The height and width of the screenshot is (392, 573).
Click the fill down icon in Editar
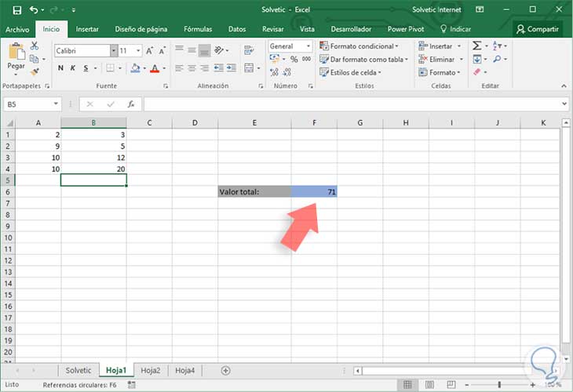477,59
